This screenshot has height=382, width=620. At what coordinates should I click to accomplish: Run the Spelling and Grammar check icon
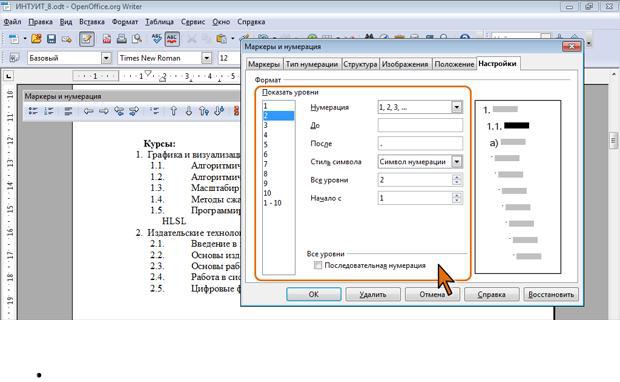(x=157, y=39)
